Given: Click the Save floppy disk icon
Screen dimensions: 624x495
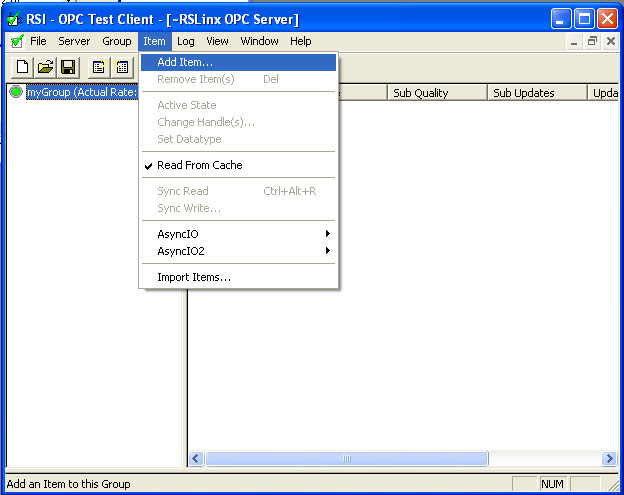Looking at the screenshot, I should pyautogui.click(x=68, y=67).
